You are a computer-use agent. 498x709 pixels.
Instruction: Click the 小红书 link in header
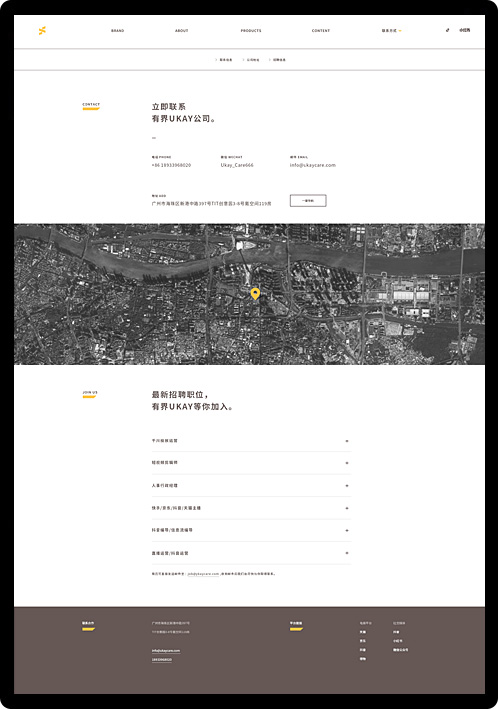pos(465,30)
